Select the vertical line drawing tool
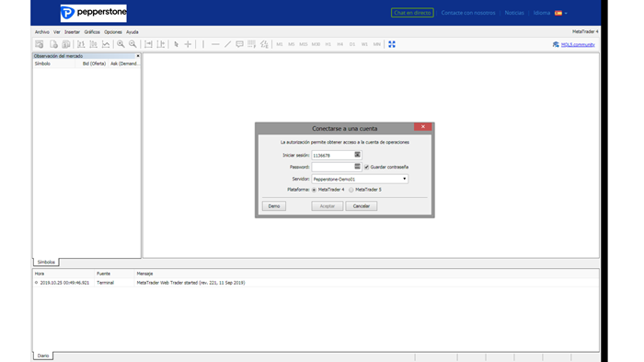 (x=203, y=44)
